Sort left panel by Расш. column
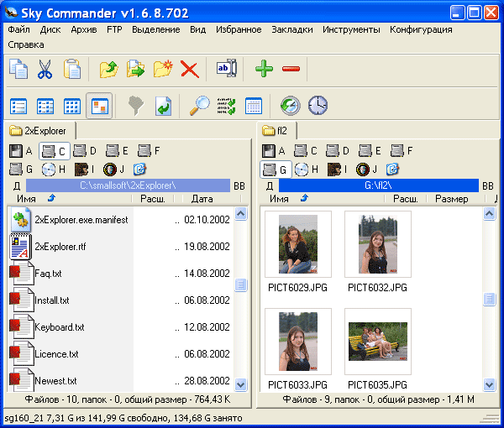504x428 pixels. click(153, 199)
